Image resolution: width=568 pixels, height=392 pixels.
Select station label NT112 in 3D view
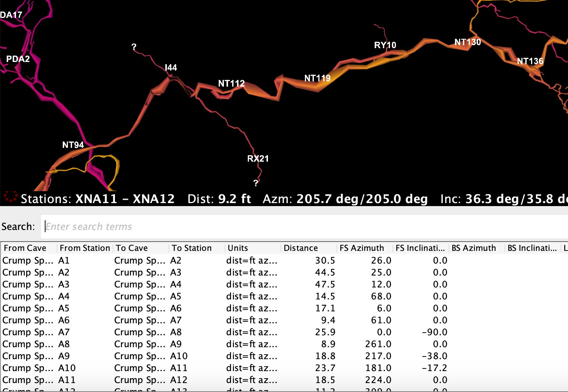tap(231, 83)
